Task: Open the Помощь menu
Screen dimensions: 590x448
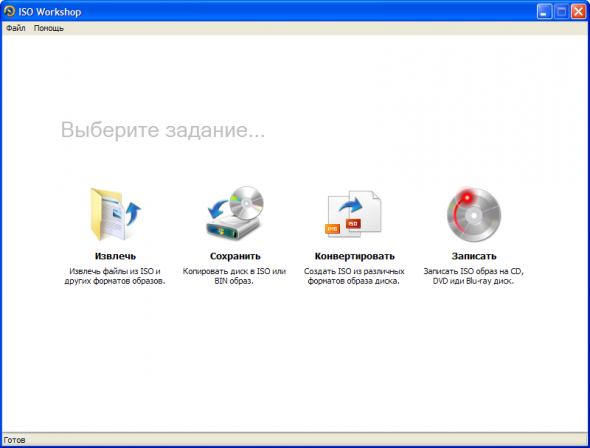Action: 49,28
